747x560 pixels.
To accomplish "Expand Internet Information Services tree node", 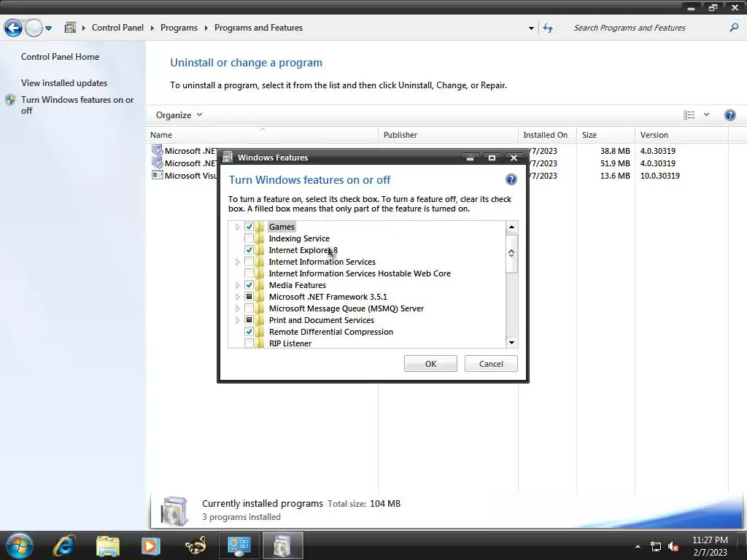I will (237, 262).
